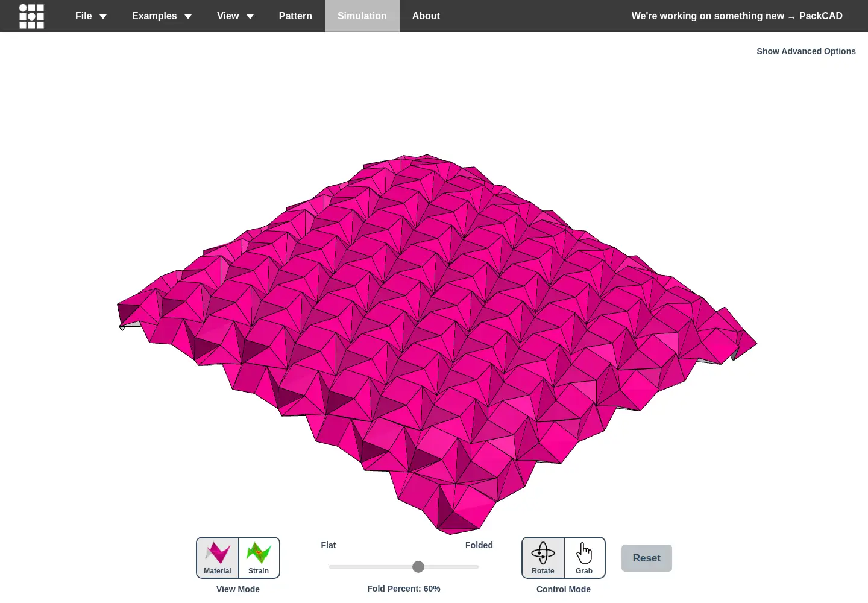The width and height of the screenshot is (868, 603).
Task: Open the File menu
Action: [x=91, y=16]
